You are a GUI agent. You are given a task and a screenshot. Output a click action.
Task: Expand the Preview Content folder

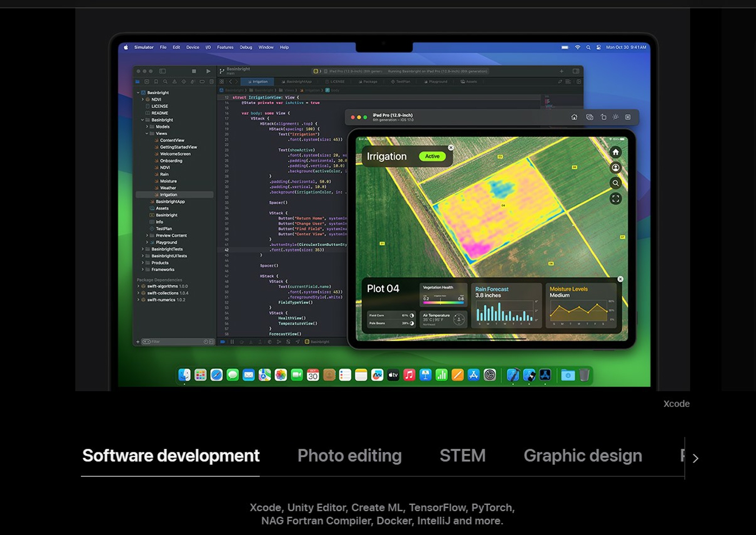(x=147, y=236)
